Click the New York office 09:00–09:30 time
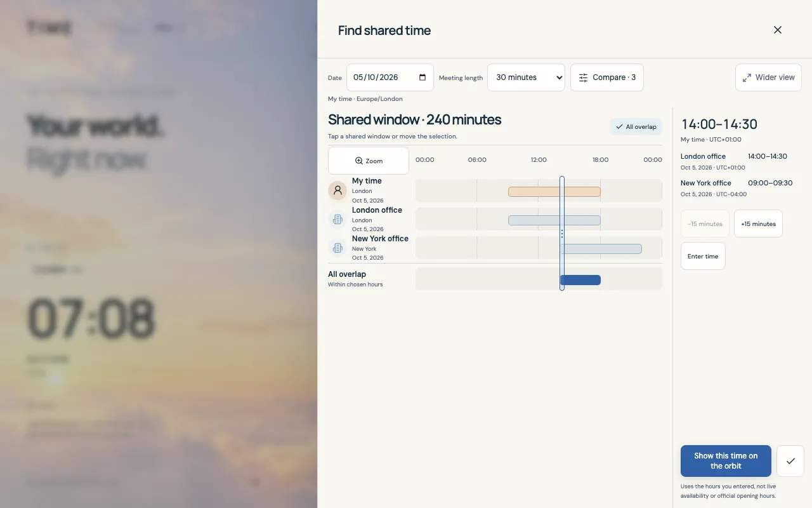 click(770, 183)
